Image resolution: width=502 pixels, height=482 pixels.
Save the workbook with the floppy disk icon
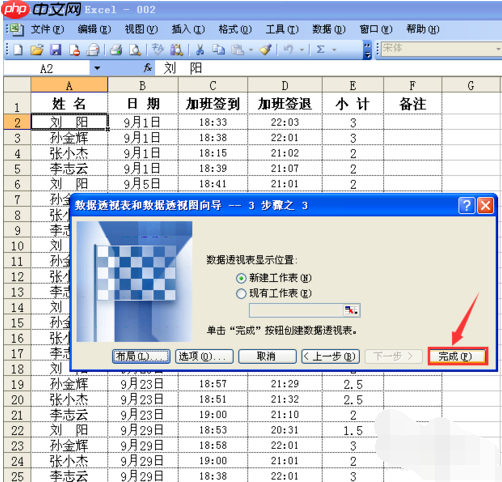55,50
